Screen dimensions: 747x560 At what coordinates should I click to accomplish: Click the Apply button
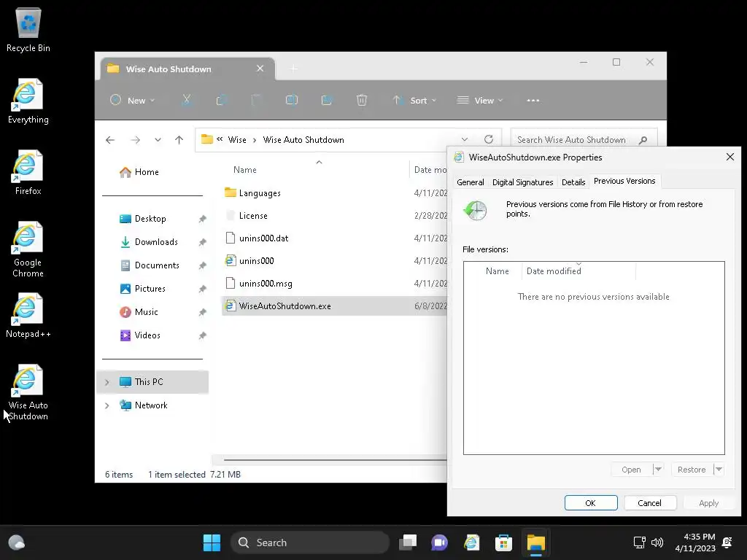click(708, 503)
